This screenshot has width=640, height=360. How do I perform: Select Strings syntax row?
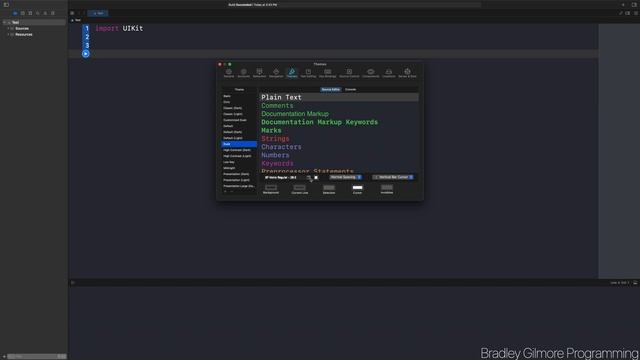click(x=339, y=139)
